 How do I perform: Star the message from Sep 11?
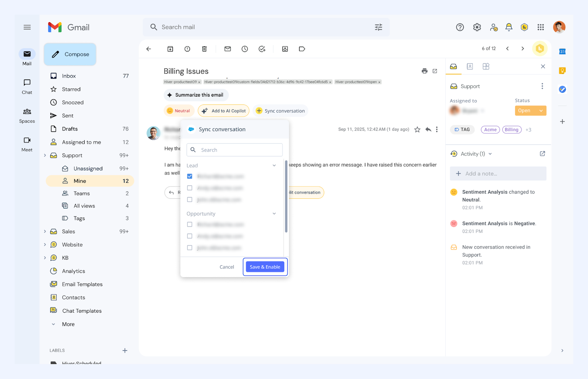(x=417, y=130)
